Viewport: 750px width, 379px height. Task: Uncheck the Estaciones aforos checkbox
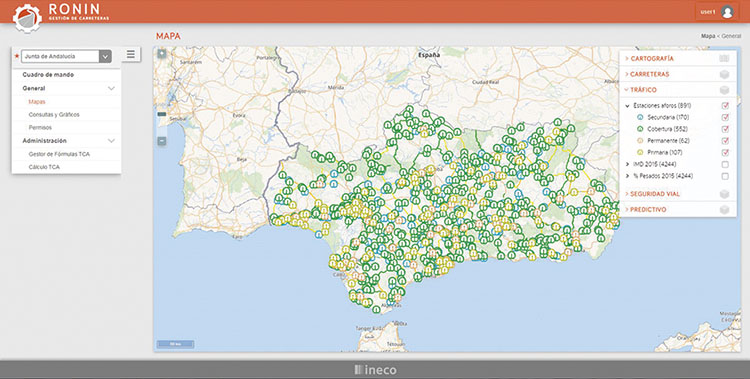click(x=725, y=105)
